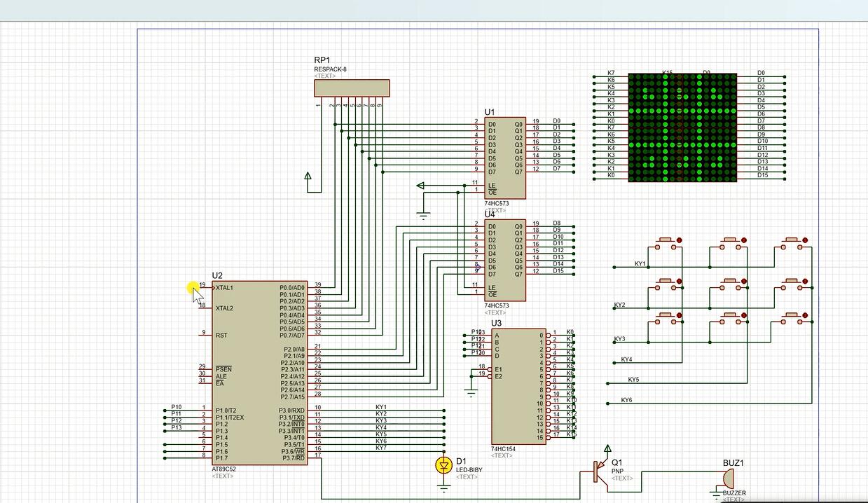This screenshot has height=503, width=868.
Task: Click the 74HC154 part name label
Action: (x=503, y=448)
